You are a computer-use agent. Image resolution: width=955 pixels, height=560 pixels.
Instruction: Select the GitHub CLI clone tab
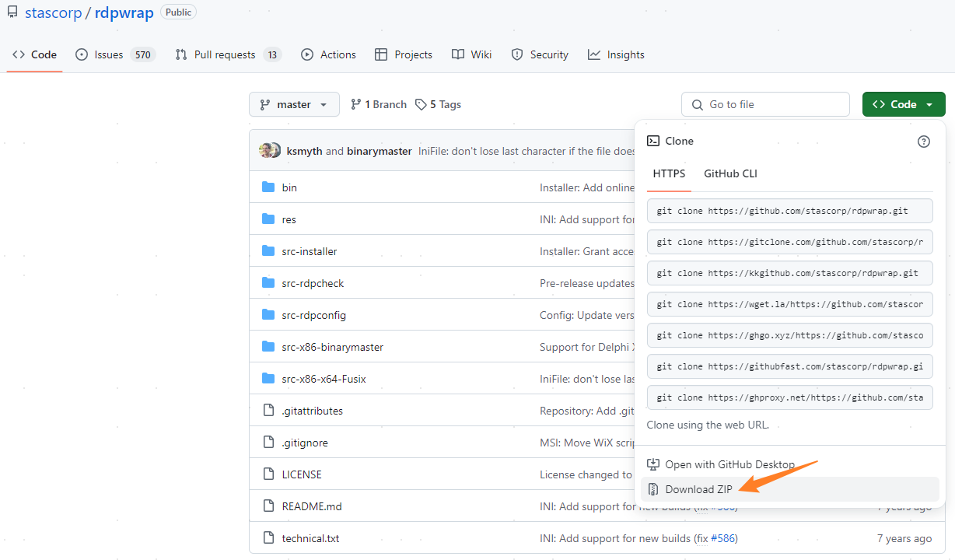tap(730, 173)
